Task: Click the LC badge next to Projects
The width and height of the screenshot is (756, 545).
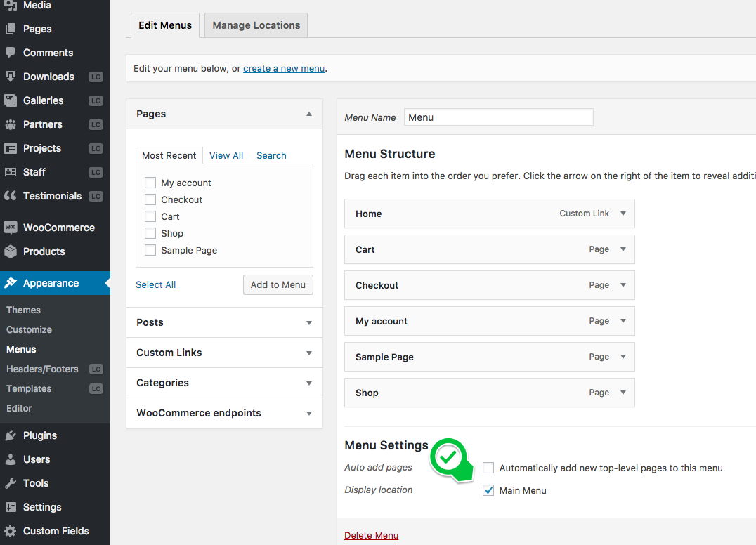Action: click(x=96, y=148)
